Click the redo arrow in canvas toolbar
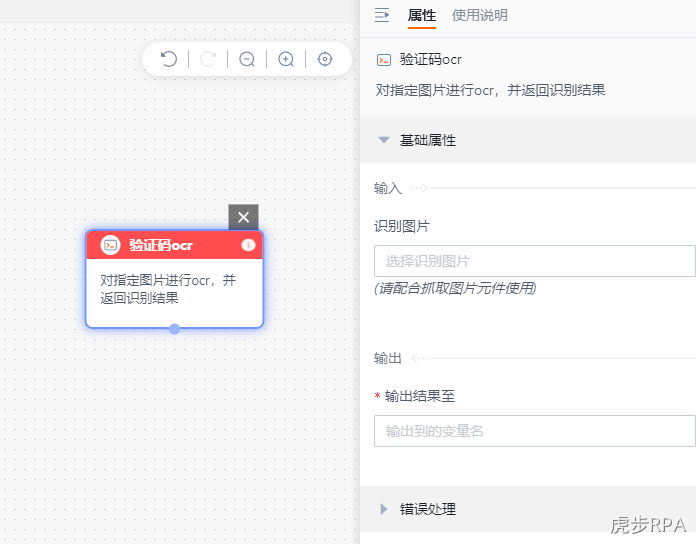 (x=208, y=59)
